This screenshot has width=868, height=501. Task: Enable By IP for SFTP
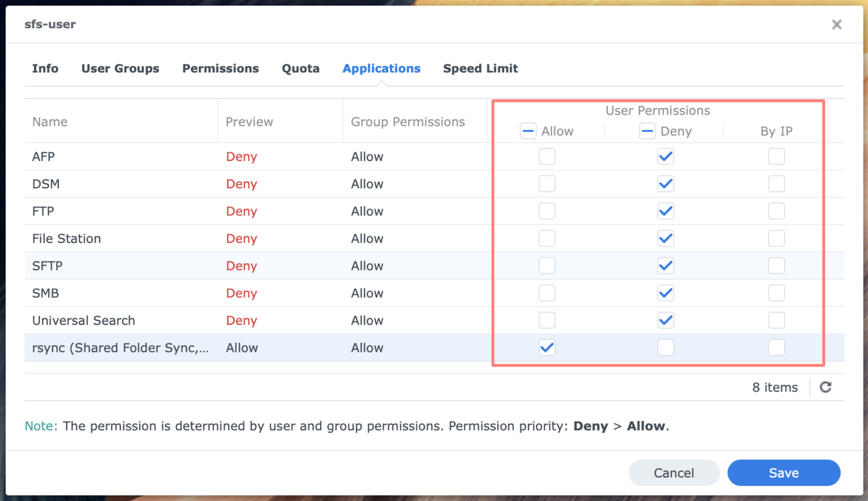776,265
